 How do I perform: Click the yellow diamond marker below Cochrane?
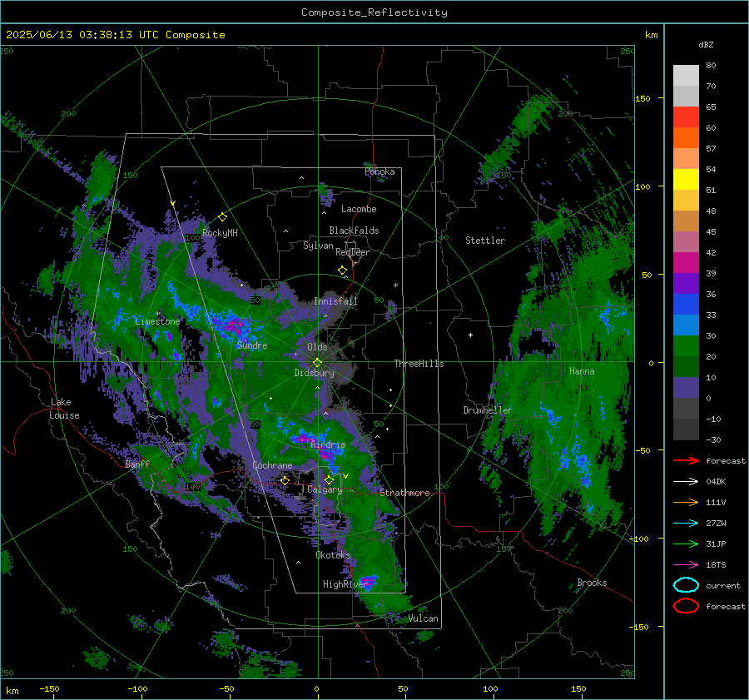tap(285, 480)
